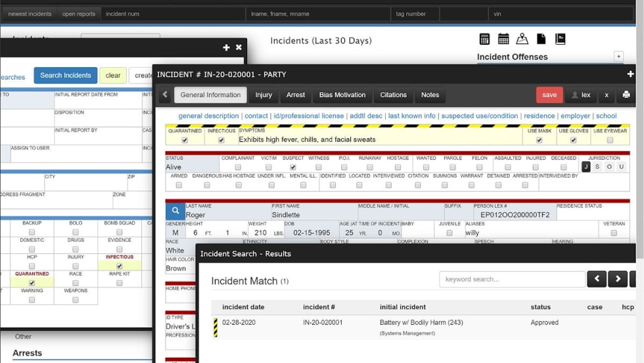Viewport: 644px width, 363px height.
Task: Open the book/ledger icon
Action: coord(560,39)
